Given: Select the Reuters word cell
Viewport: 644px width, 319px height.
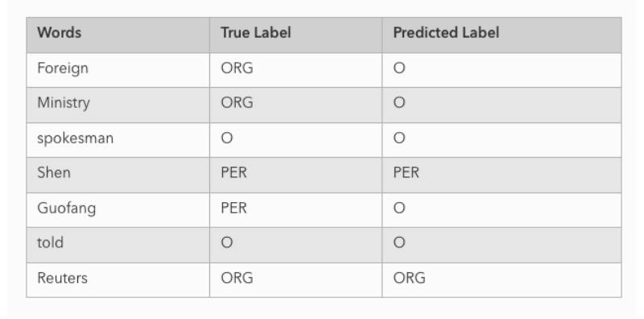Looking at the screenshot, I should pos(118,280).
